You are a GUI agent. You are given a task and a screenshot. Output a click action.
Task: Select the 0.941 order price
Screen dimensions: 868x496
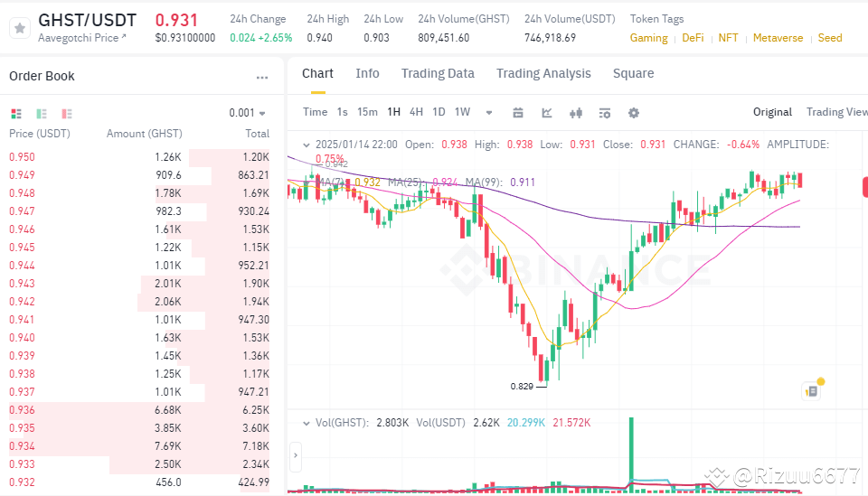click(x=22, y=320)
